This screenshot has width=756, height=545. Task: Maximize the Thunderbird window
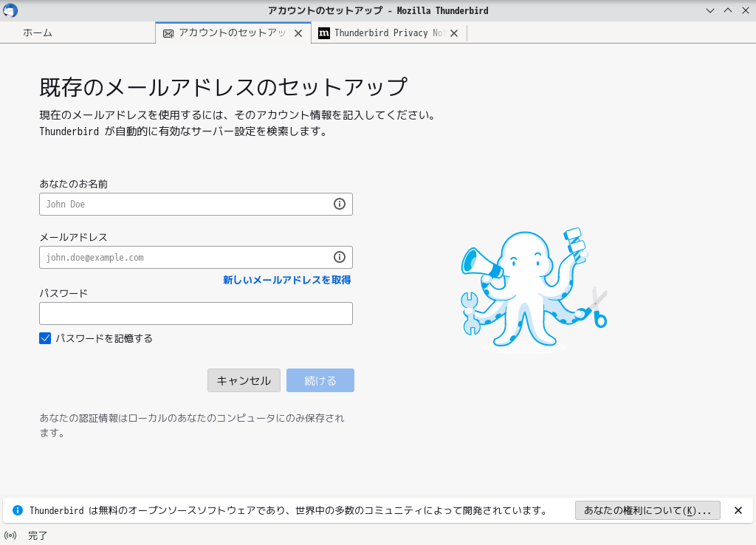(x=727, y=10)
